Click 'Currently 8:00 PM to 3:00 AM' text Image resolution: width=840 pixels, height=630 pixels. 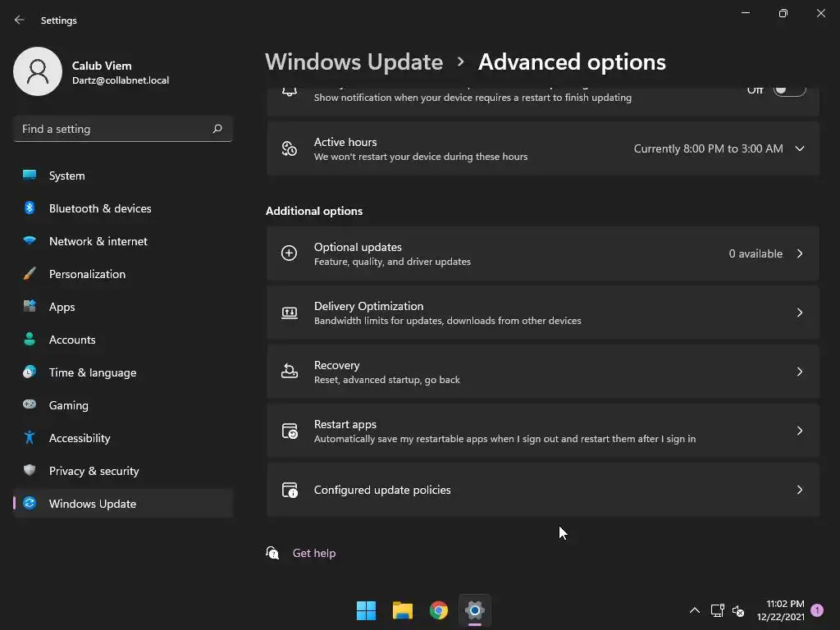[x=708, y=148]
